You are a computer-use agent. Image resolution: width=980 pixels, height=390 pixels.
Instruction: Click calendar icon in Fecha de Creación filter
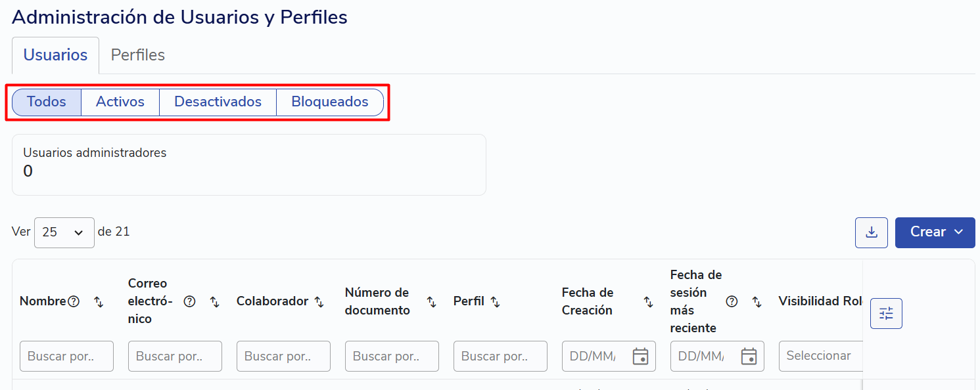pyautogui.click(x=640, y=356)
